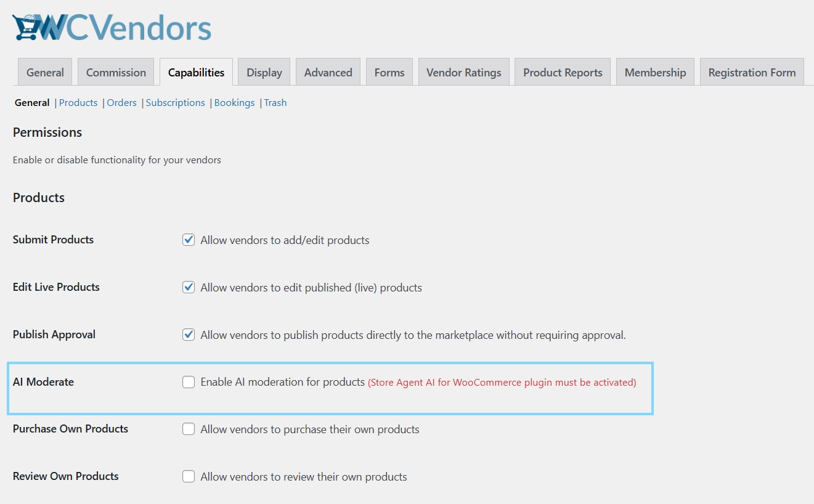Switch to the Commission tab
This screenshot has height=504, width=814.
click(x=116, y=73)
